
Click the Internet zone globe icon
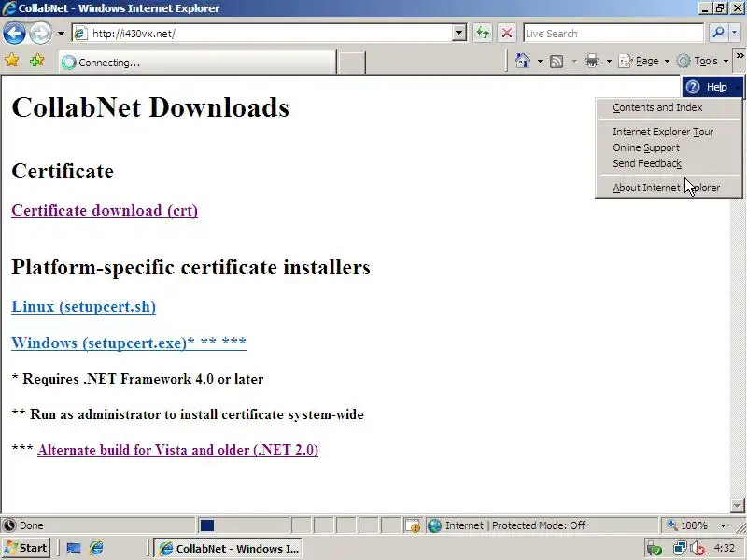pos(434,525)
